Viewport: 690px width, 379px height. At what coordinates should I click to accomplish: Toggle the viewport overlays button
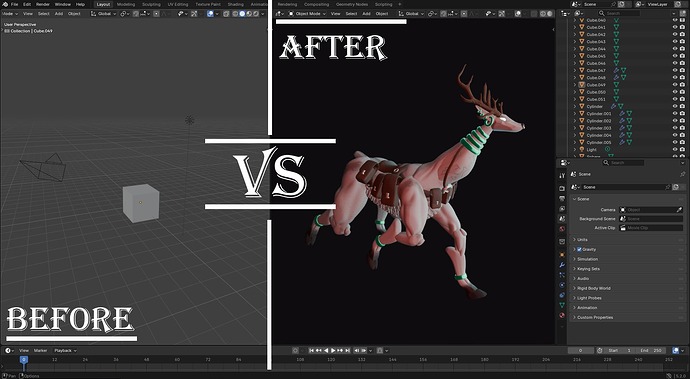pos(210,14)
